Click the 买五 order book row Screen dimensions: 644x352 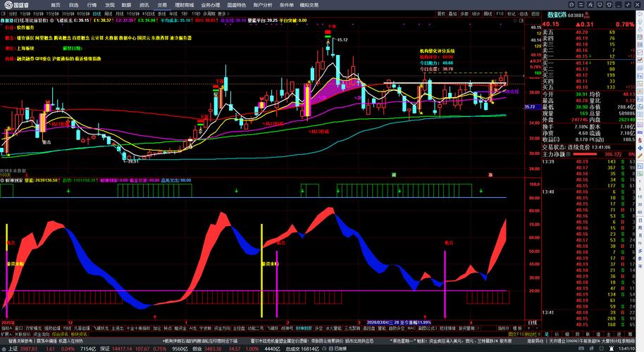tap(588, 87)
